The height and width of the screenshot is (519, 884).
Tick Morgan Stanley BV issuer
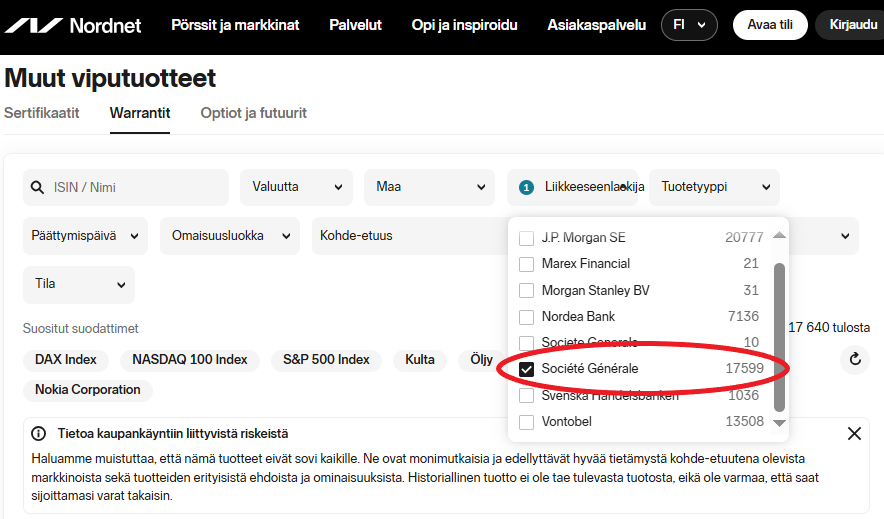pos(526,290)
